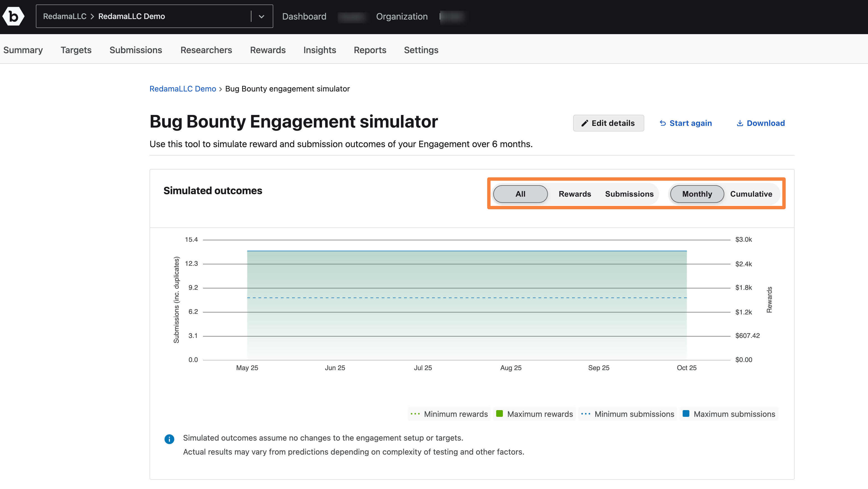
Task: Switch to the Submissions tab in navigation
Action: [136, 50]
